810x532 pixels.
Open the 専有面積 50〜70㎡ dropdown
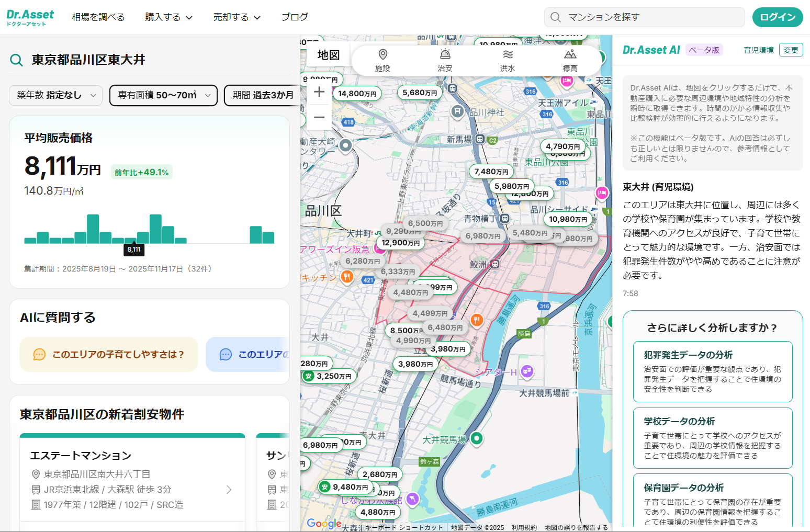click(x=163, y=95)
